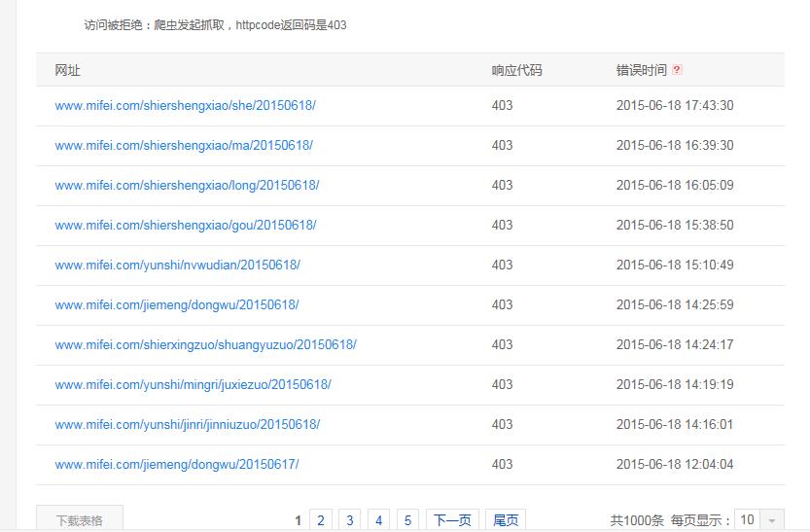This screenshot has height=532, width=810.
Task: Open the yunshi/nvwudian/20150618 URL link
Action: (x=177, y=265)
